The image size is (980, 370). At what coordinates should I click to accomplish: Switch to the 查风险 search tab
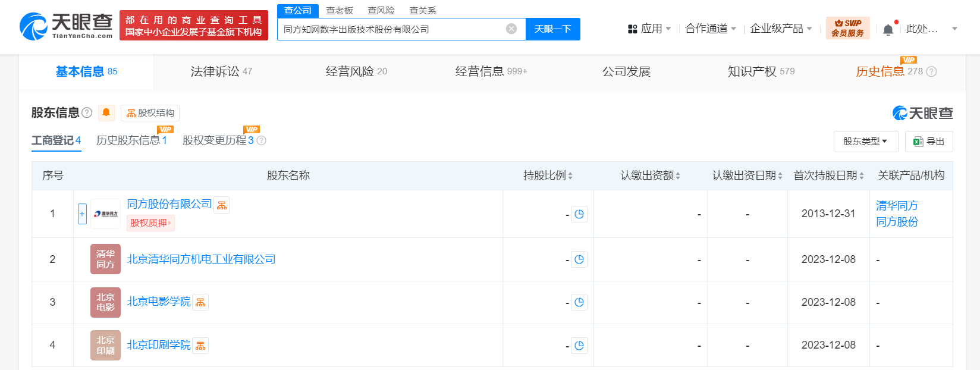381,11
